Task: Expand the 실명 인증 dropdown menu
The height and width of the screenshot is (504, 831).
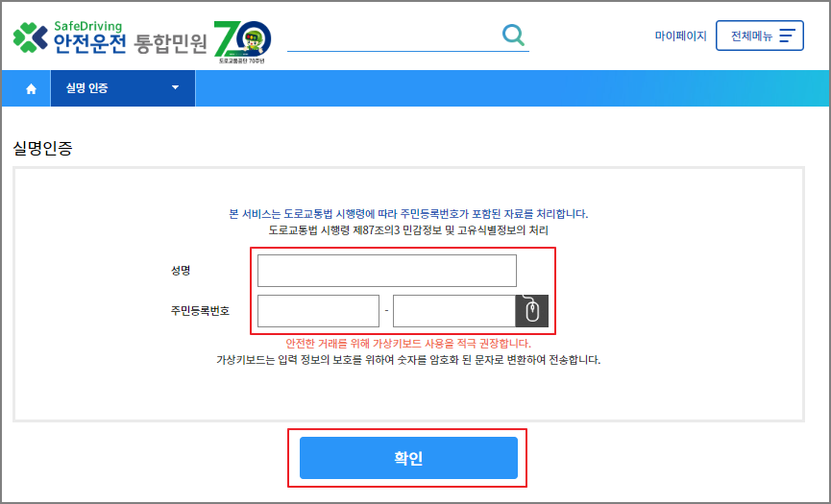Action: click(123, 88)
